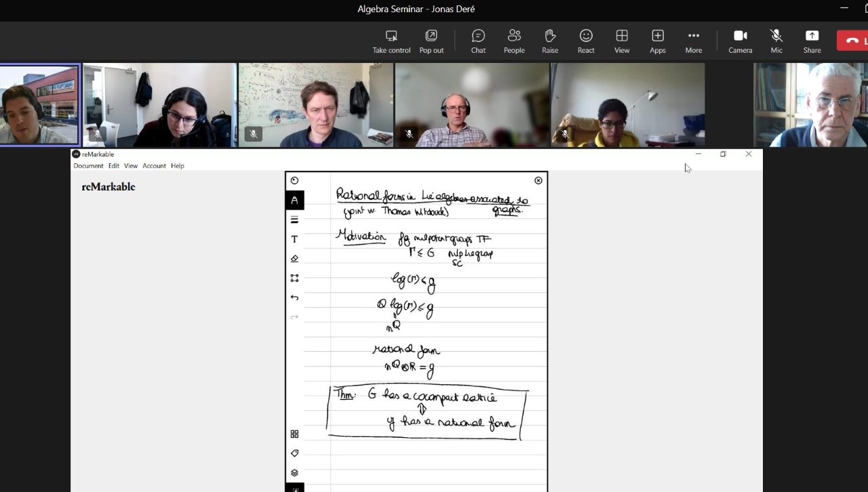
Task: Open the layers panel
Action: (x=294, y=473)
